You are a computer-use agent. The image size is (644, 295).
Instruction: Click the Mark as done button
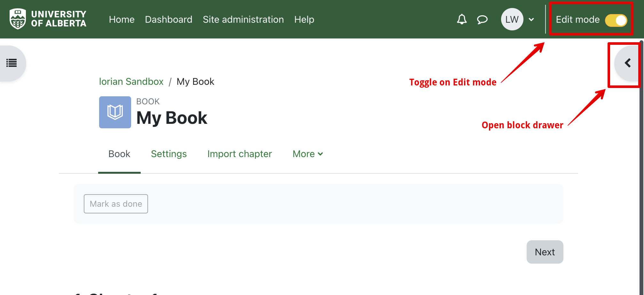[116, 204]
